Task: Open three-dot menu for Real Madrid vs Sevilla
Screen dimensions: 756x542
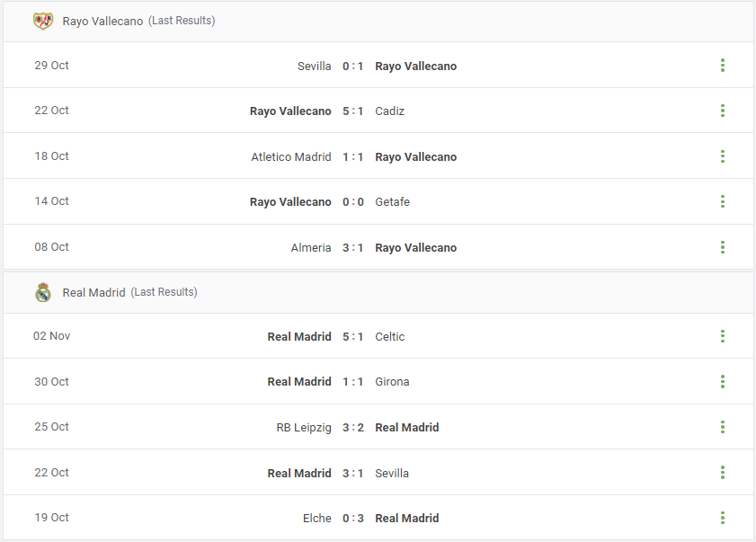Action: [x=722, y=473]
